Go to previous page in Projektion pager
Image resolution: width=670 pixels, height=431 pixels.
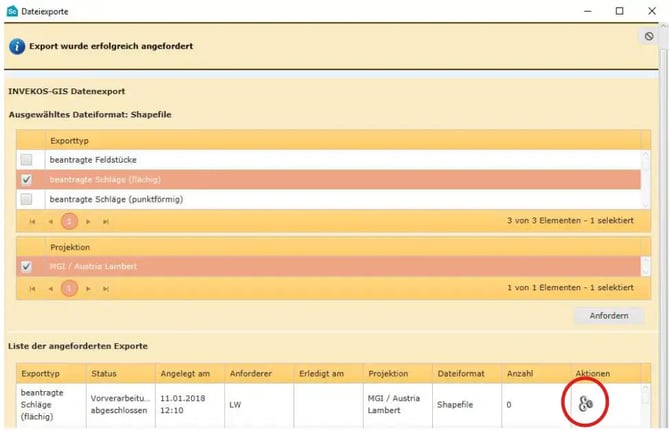point(50,288)
